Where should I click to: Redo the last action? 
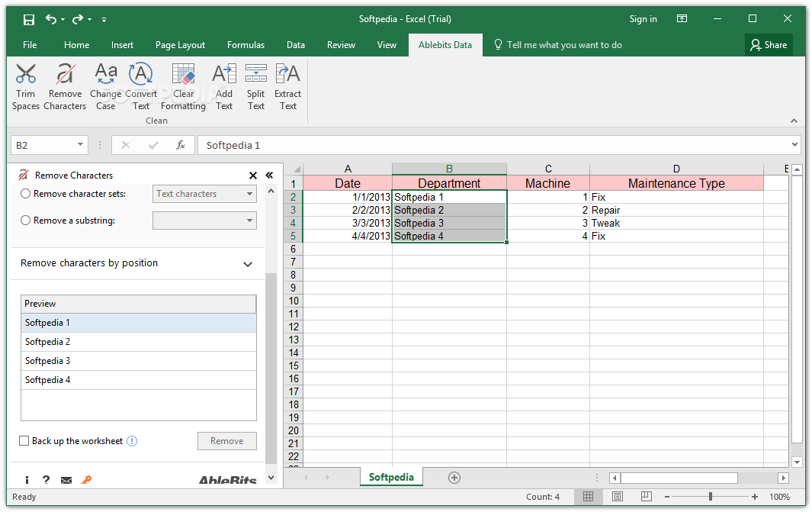tap(78, 19)
